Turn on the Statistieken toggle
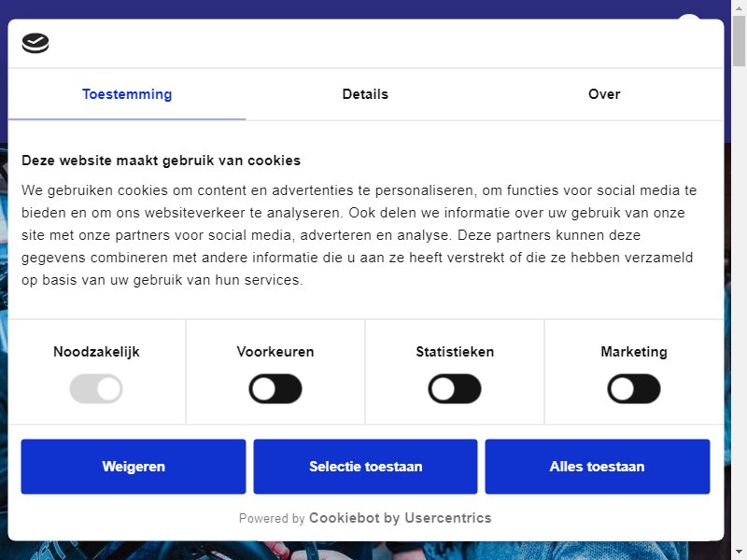This screenshot has width=747, height=560. tap(455, 388)
